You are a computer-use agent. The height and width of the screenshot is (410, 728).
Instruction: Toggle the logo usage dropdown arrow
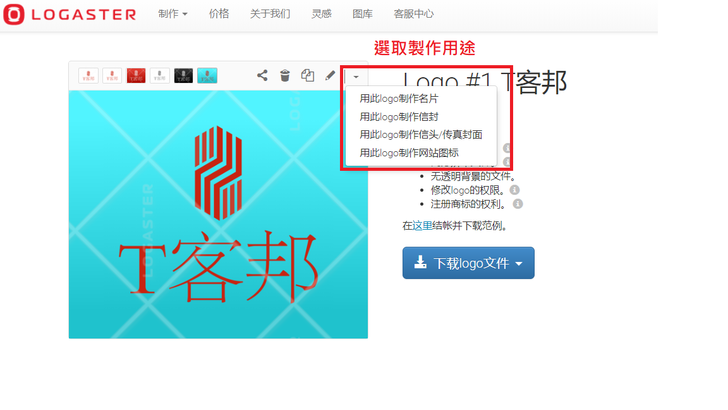click(x=356, y=77)
